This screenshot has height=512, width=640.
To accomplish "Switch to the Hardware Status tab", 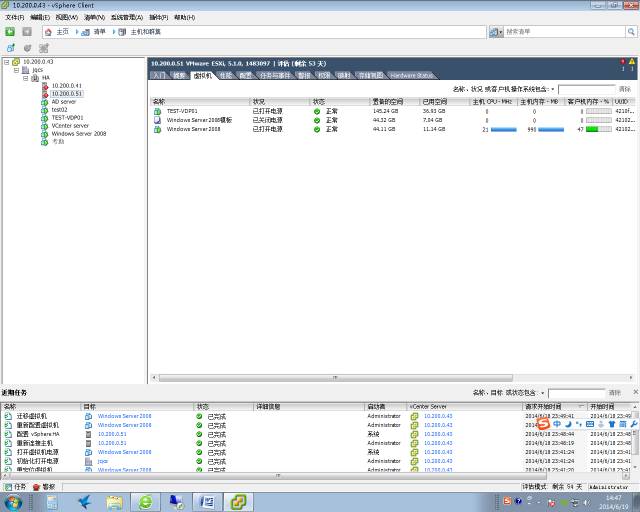I will pos(411,76).
